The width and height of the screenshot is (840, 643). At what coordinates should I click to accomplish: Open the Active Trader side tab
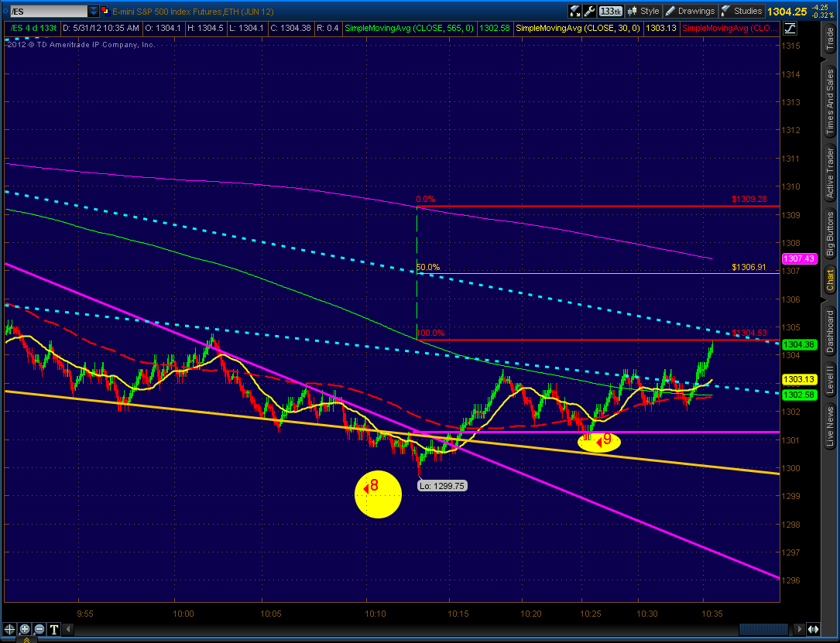(830, 172)
